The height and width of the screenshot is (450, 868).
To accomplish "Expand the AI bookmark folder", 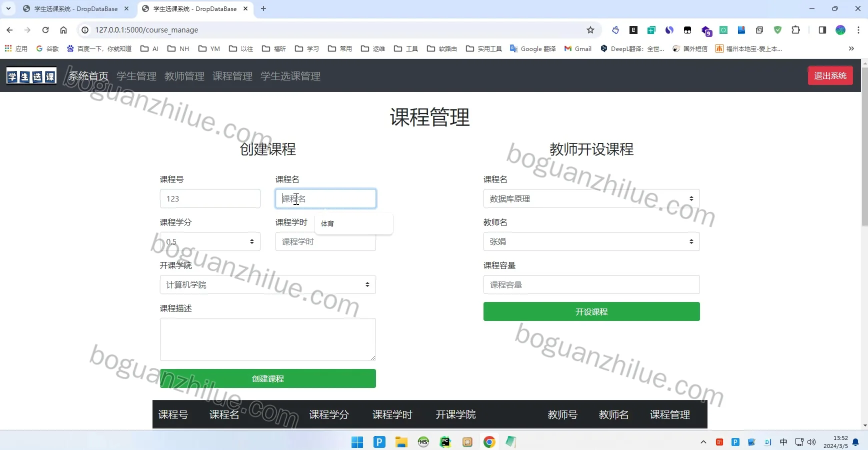I will 149,48.
